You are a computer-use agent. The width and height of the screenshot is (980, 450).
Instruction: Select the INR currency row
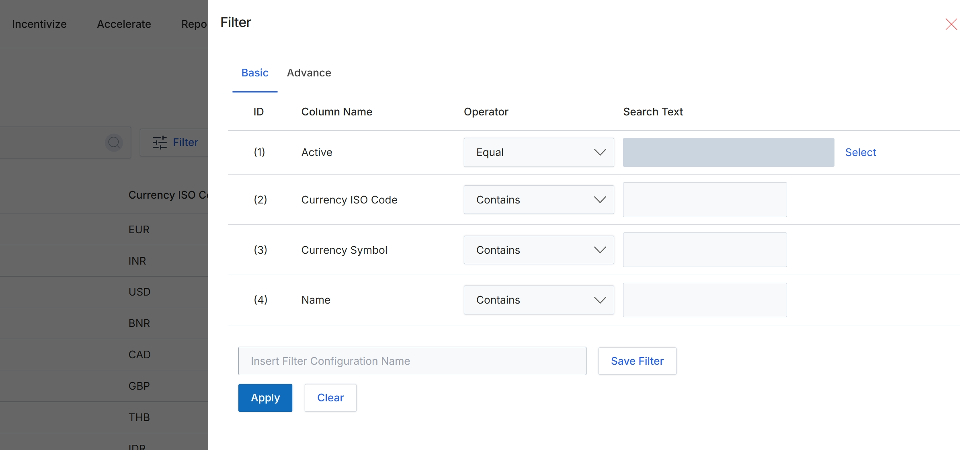click(x=104, y=261)
